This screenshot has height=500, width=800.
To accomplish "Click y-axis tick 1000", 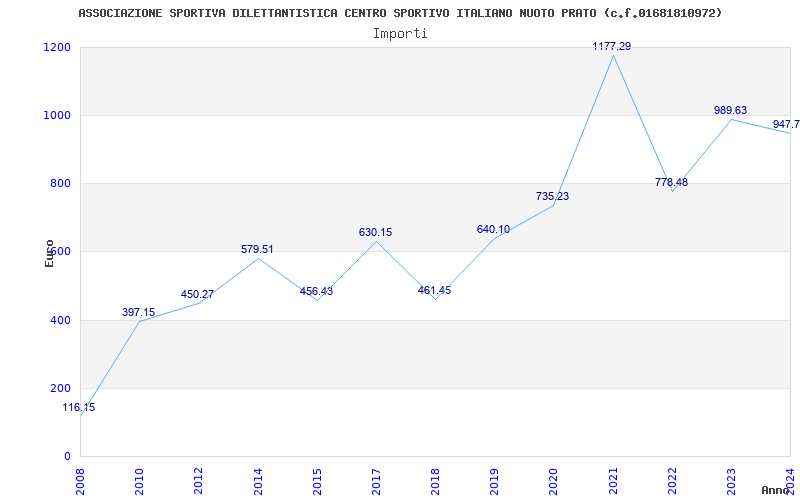I will click(56, 115).
